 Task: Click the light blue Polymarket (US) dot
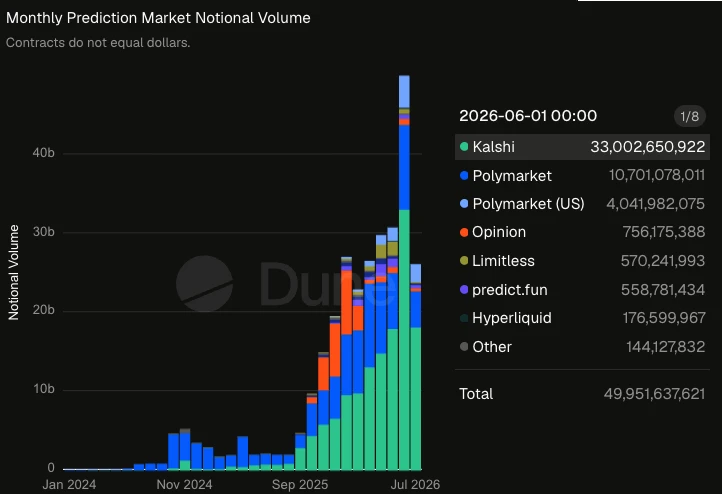[464, 203]
